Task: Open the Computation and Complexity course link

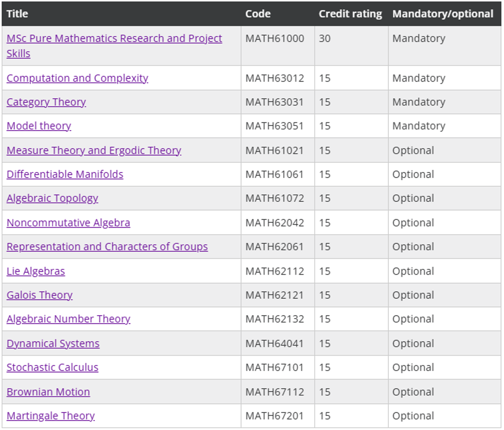Action: pos(78,78)
